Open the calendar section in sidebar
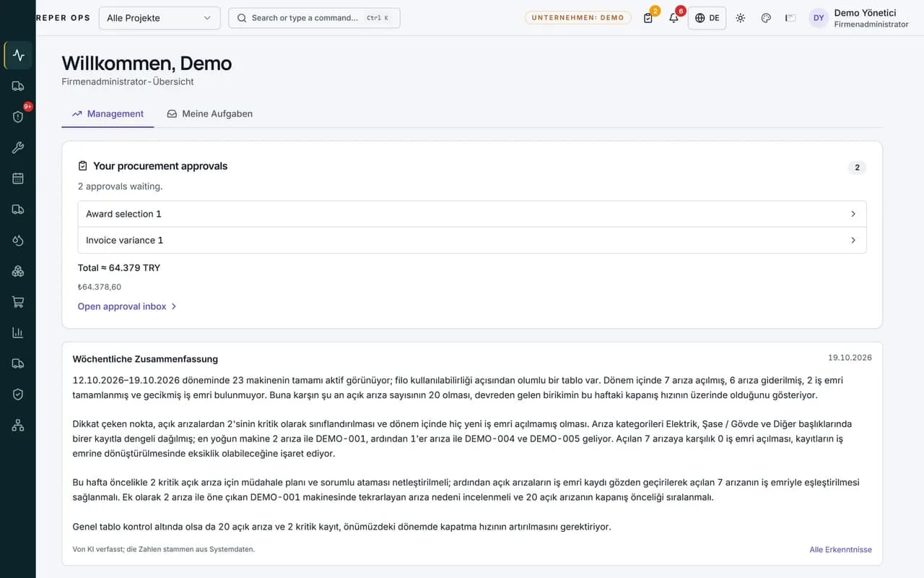924x578 pixels. [x=18, y=178]
